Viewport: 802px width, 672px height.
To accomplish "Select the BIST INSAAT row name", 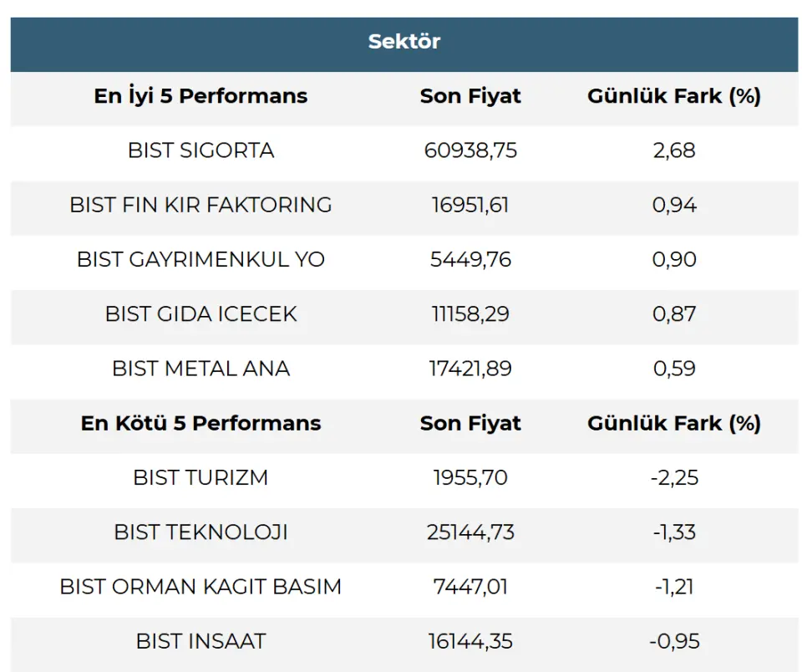I will (x=200, y=642).
